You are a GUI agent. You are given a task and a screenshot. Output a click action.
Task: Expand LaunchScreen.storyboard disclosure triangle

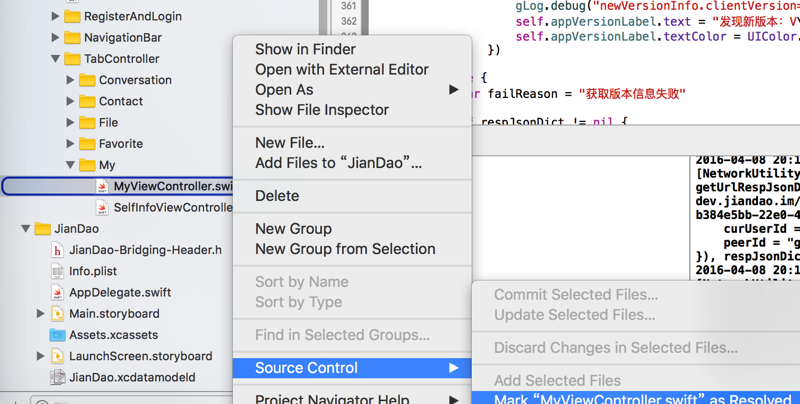click(41, 356)
